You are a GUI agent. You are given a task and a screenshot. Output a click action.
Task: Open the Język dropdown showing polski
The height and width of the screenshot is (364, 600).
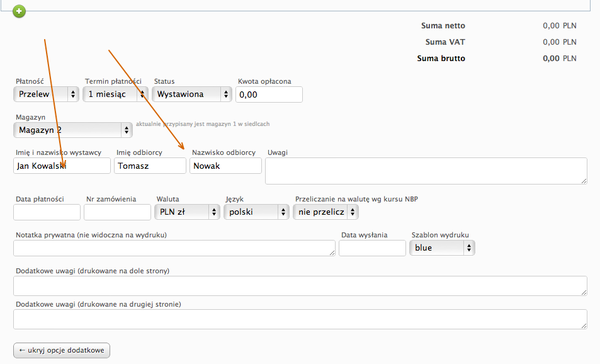click(256, 212)
